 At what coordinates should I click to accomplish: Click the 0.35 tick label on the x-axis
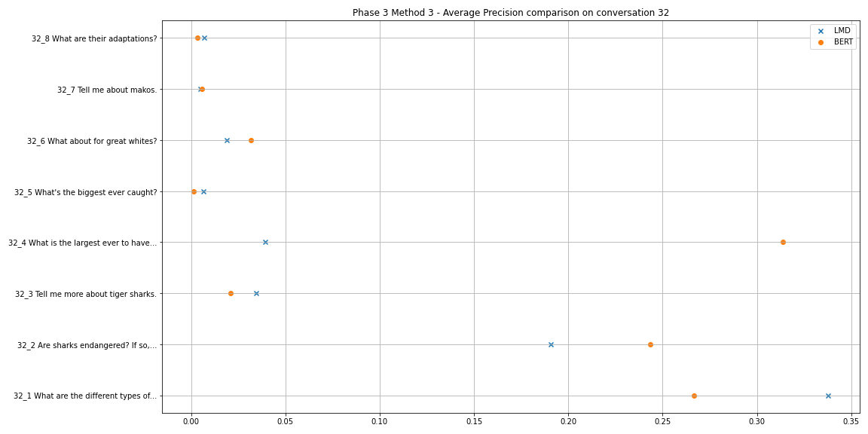click(851, 419)
